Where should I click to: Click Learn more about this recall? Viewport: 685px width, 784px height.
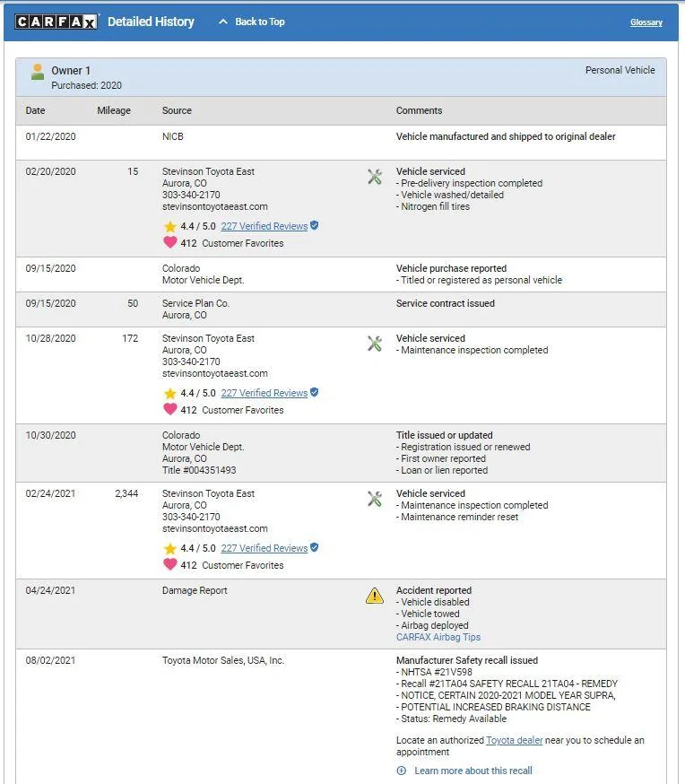point(473,771)
